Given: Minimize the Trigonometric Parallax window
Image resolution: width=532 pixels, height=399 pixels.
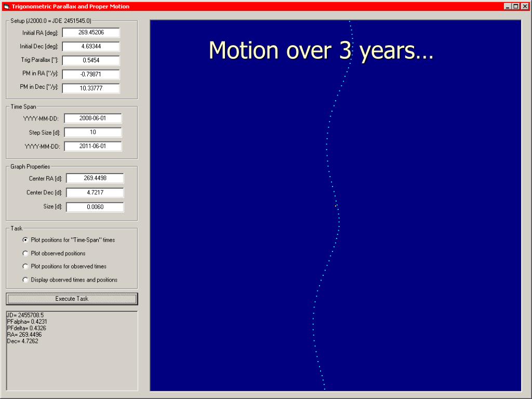Looking at the screenshot, I should (508, 6).
